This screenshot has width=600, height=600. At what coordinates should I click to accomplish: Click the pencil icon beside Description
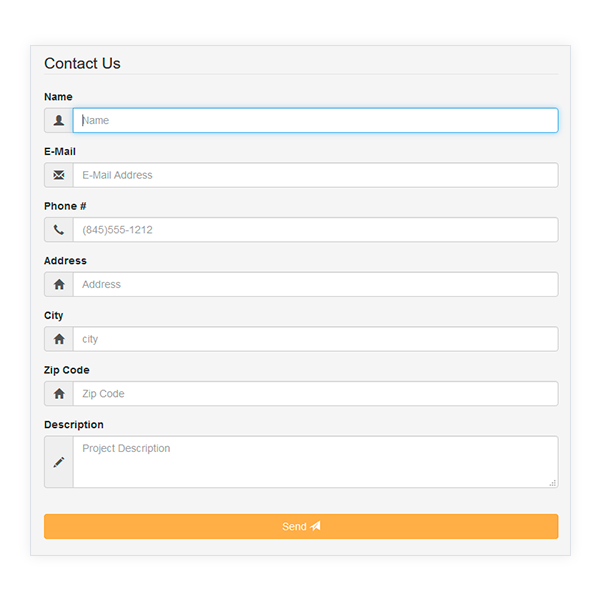point(59,462)
